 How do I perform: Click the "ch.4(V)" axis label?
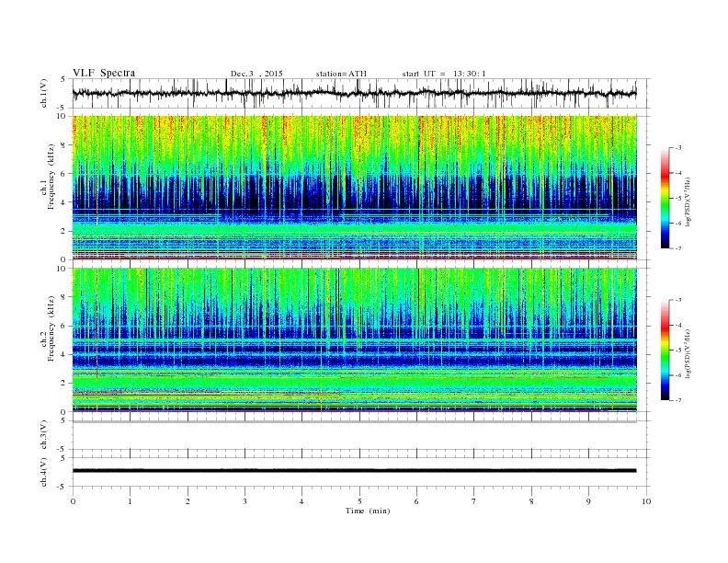(x=43, y=472)
